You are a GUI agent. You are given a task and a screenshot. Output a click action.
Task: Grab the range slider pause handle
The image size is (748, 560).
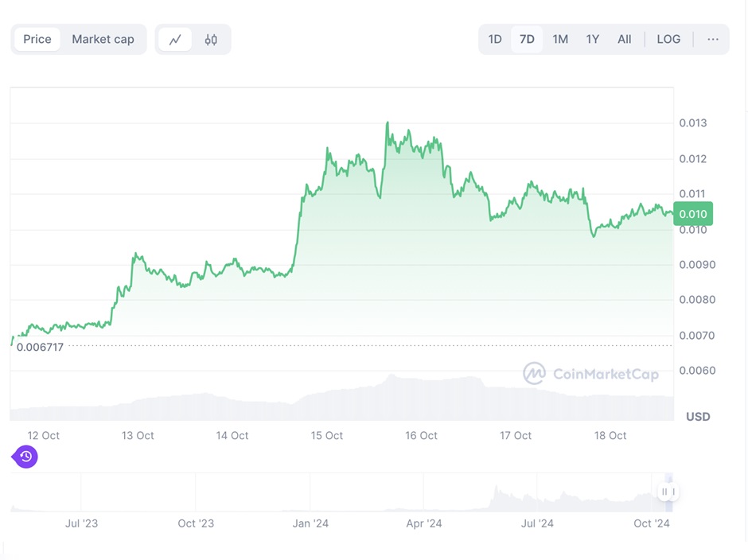click(x=667, y=492)
